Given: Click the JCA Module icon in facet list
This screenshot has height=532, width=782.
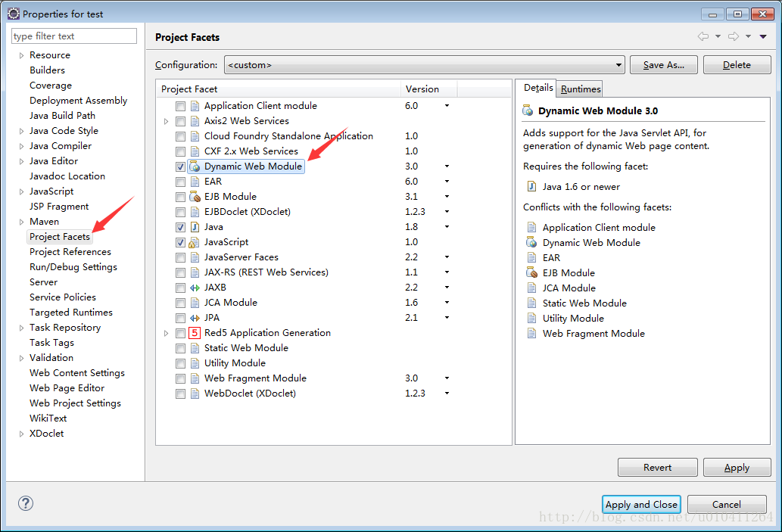Looking at the screenshot, I should 195,303.
